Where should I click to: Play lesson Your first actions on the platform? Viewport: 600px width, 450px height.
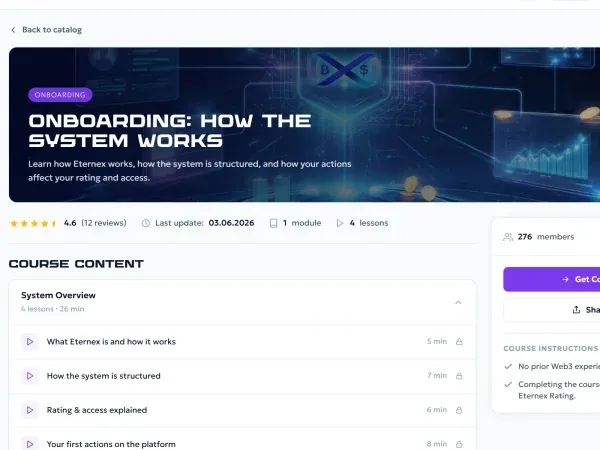click(x=30, y=444)
